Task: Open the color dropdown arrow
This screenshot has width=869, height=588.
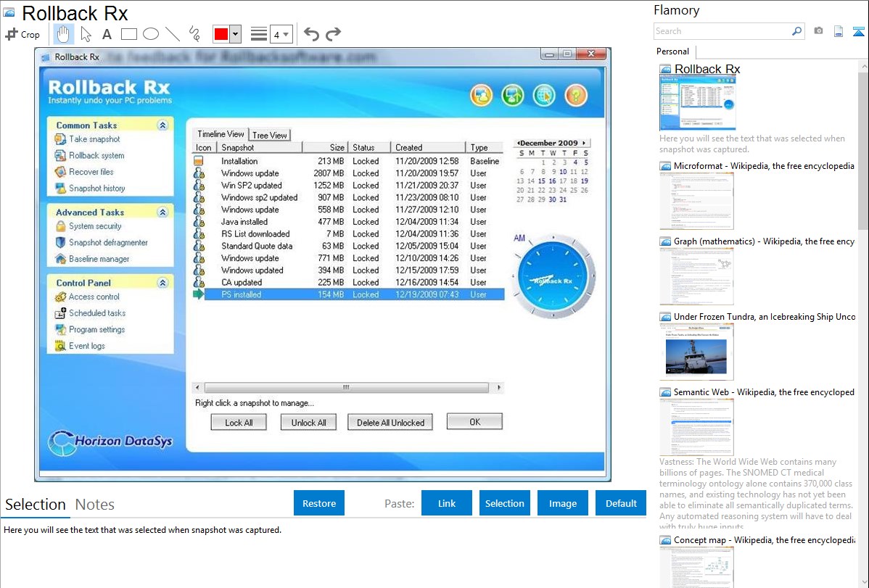Action: point(236,34)
